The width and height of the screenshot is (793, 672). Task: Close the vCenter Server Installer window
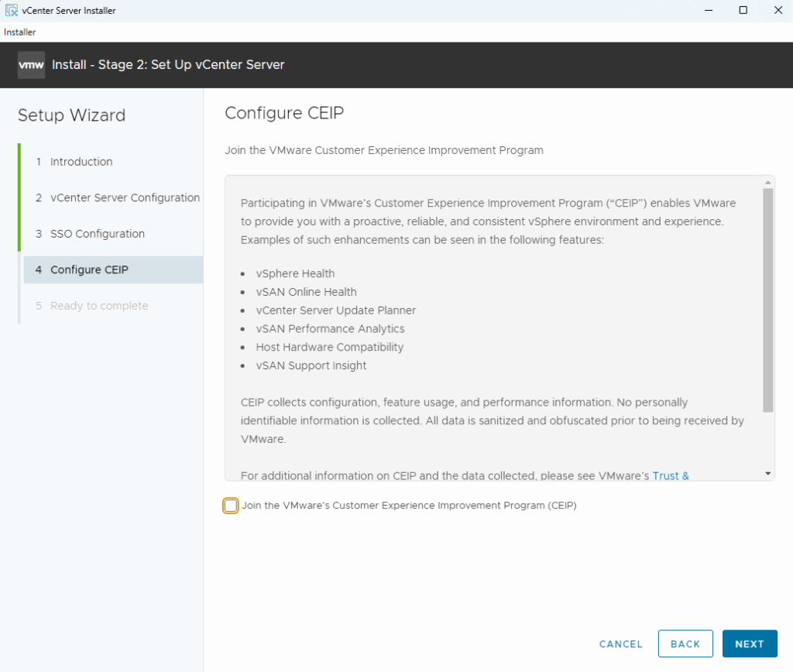(778, 10)
